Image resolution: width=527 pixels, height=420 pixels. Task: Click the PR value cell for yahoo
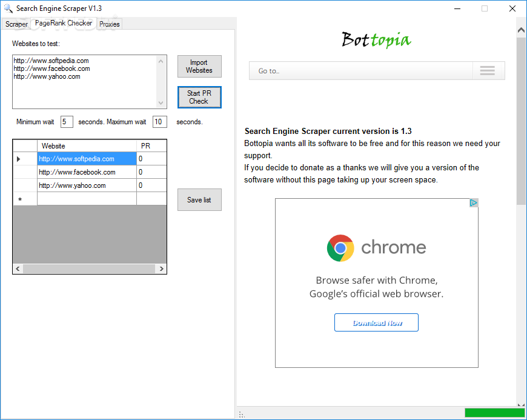151,185
